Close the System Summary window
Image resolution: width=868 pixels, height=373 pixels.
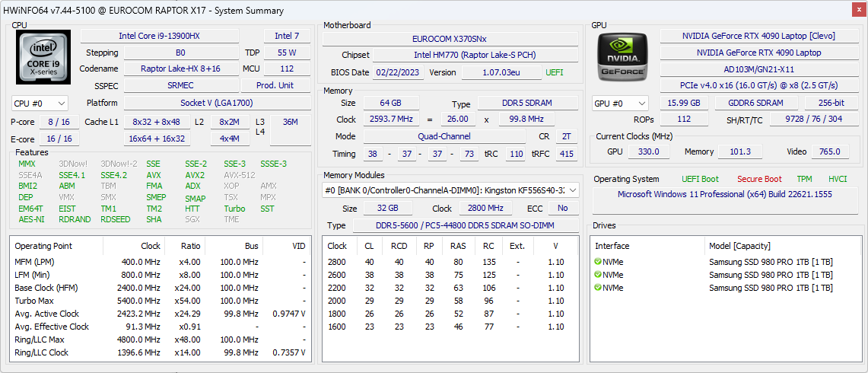pos(859,10)
